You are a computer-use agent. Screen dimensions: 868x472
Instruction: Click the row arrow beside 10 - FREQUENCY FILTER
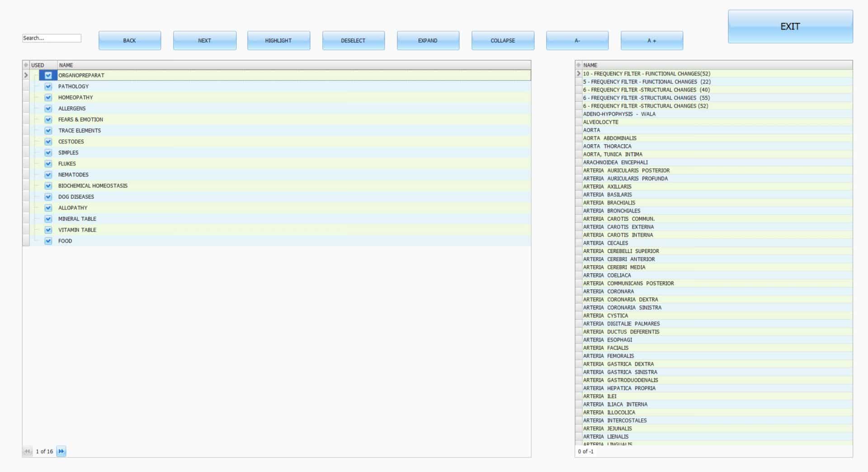578,73
